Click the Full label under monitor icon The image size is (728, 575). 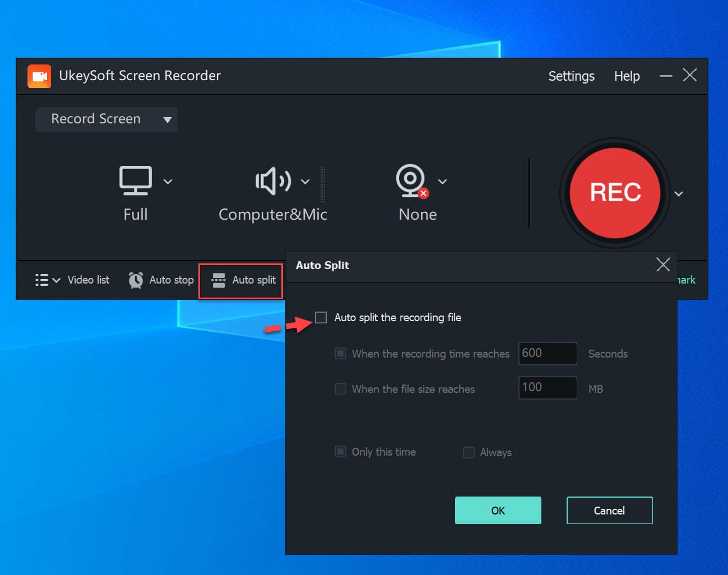(x=136, y=214)
